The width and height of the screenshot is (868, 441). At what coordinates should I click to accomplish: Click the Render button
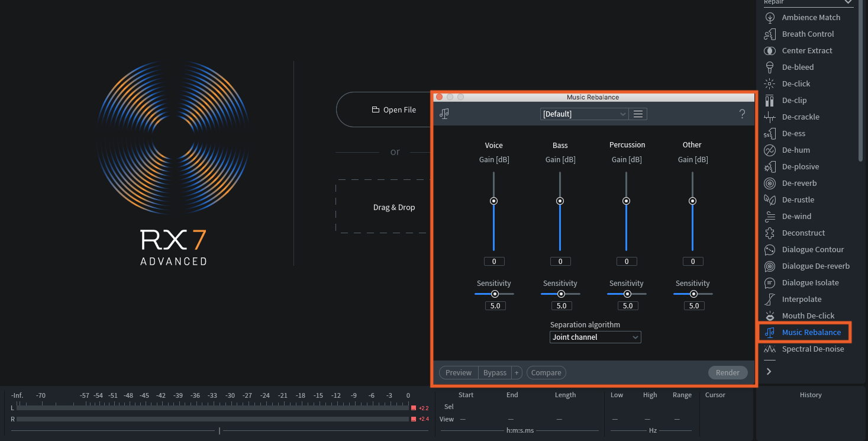point(728,372)
